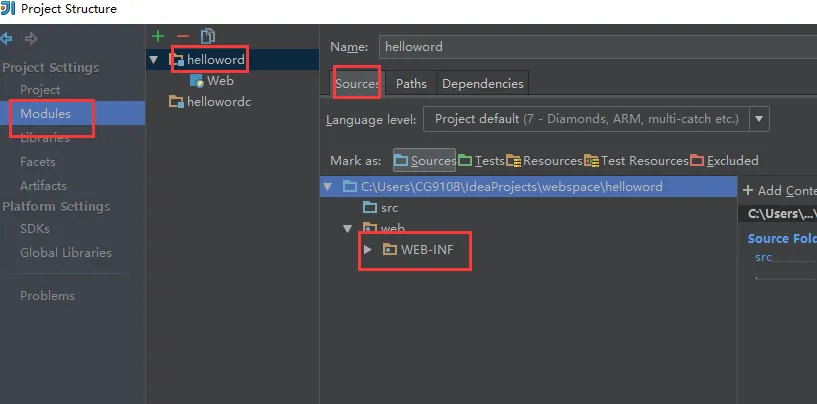Collapse the helloword module node
The image size is (817, 404).
(153, 59)
